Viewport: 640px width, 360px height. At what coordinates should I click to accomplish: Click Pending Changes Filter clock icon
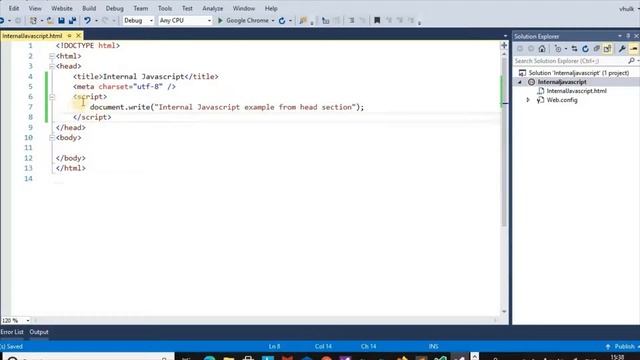558,49
